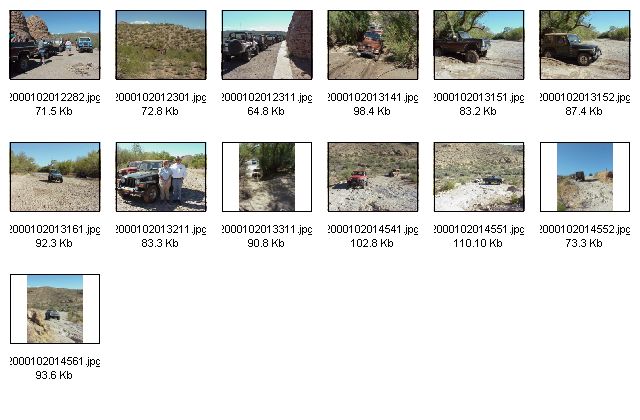
Task: Open portrait thumbnail above 2000102014552.jpg
Action: [x=584, y=177]
